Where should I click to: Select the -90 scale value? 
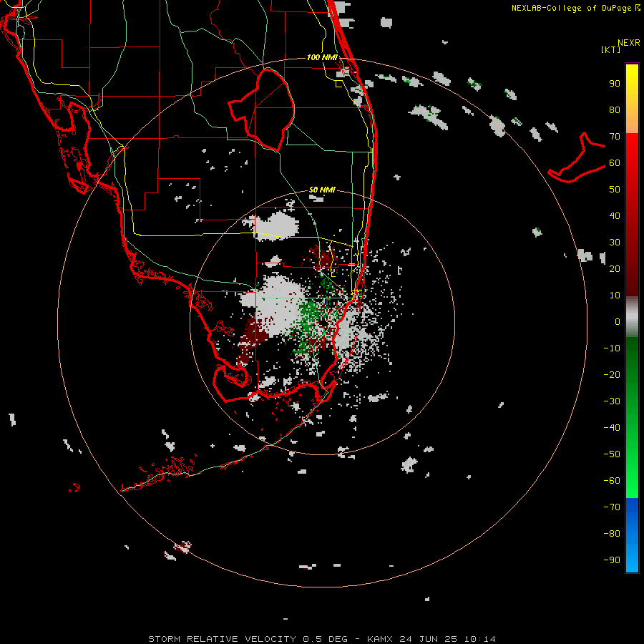point(612,560)
